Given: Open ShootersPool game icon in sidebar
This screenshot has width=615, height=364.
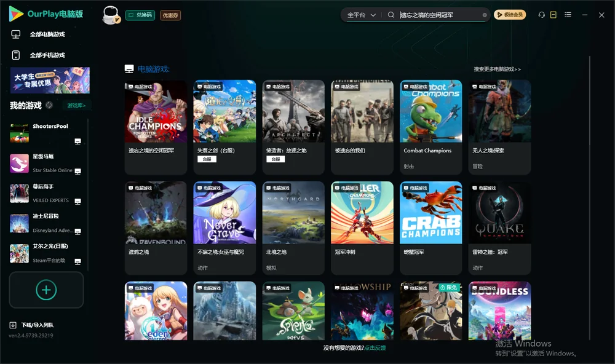Looking at the screenshot, I should click(19, 133).
